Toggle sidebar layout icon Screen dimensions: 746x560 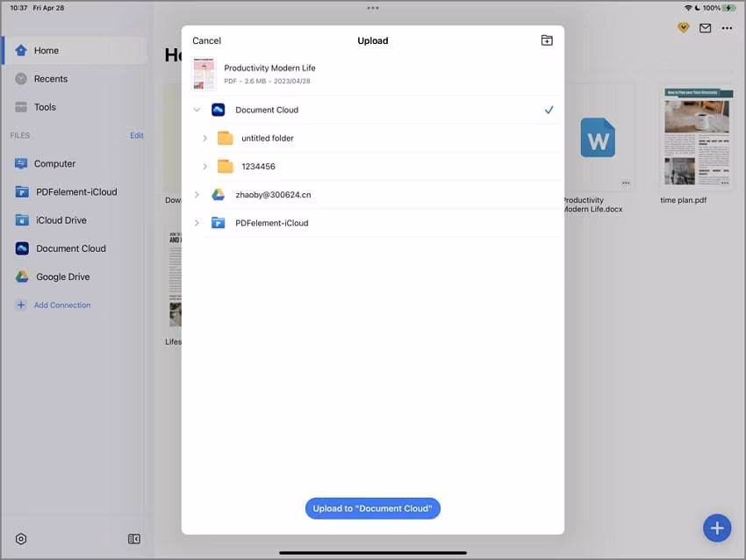pos(134,539)
